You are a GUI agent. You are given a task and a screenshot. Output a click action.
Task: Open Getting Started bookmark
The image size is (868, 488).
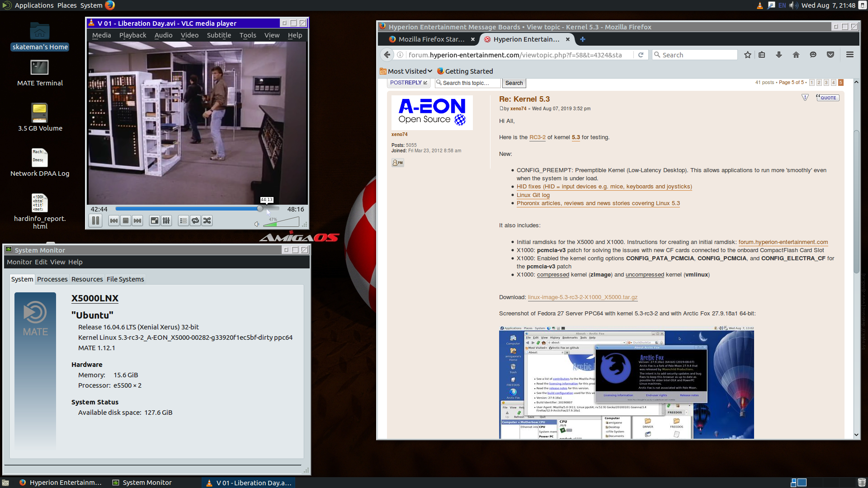(x=465, y=71)
